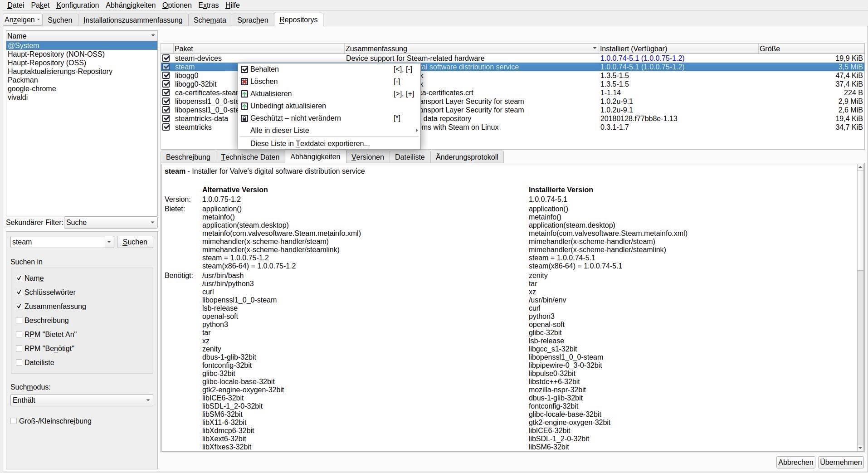Click the Geschützt lock icon

point(244,118)
